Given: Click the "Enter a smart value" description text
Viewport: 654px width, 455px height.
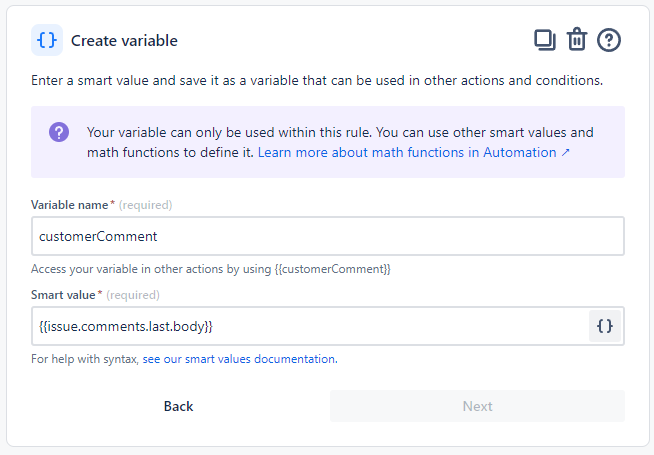Looking at the screenshot, I should [x=317, y=80].
